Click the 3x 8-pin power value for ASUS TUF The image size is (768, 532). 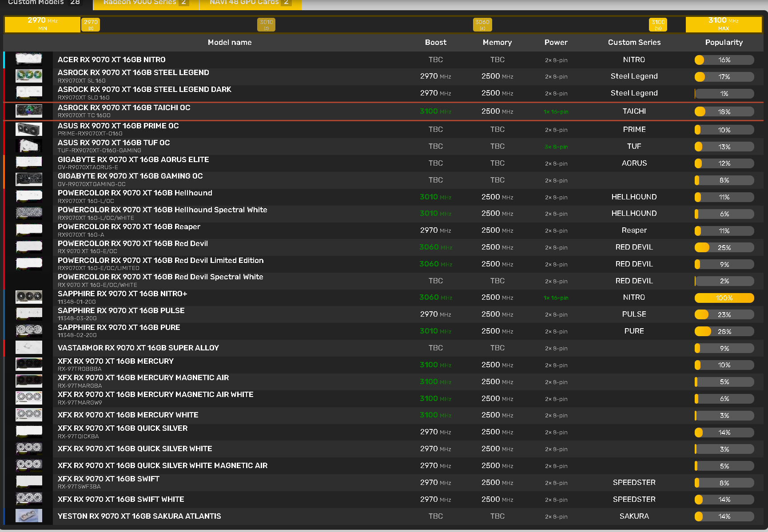tap(556, 147)
